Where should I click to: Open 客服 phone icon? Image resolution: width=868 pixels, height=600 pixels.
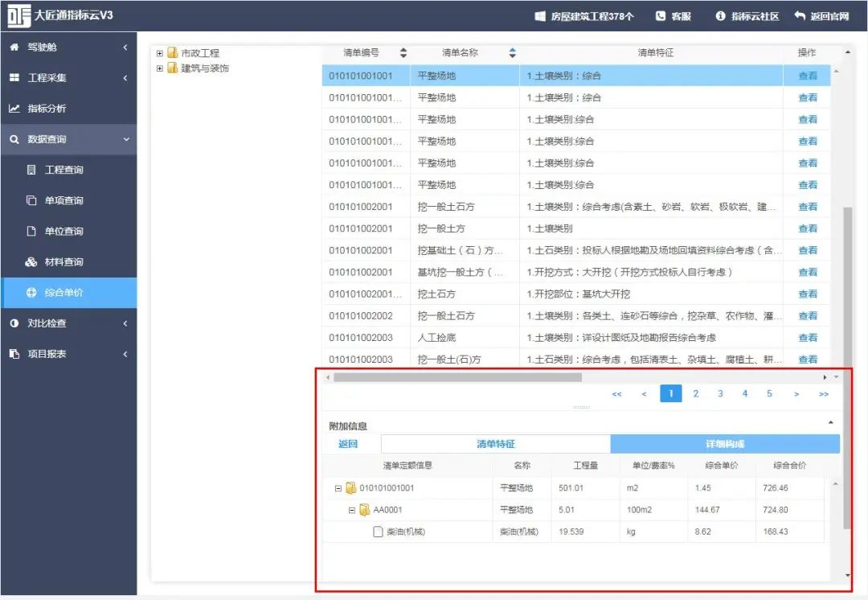661,16
